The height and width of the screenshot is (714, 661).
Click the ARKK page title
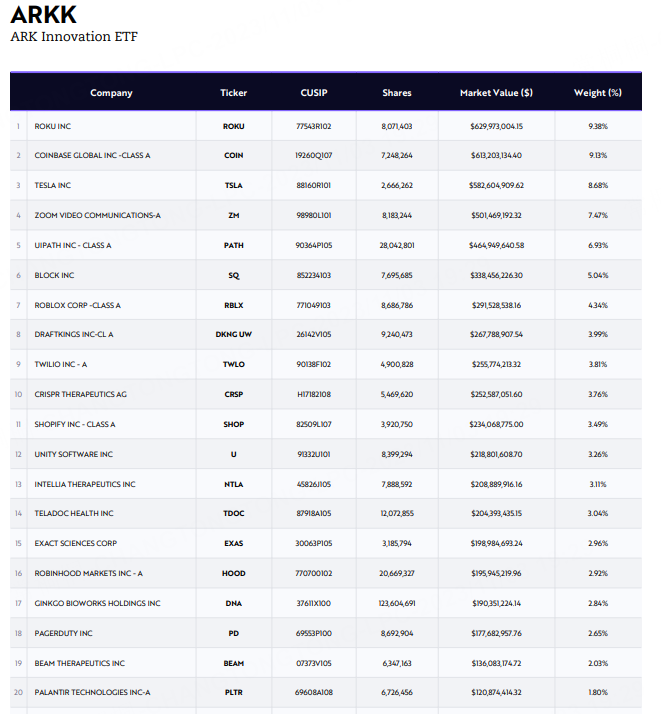(x=44, y=15)
